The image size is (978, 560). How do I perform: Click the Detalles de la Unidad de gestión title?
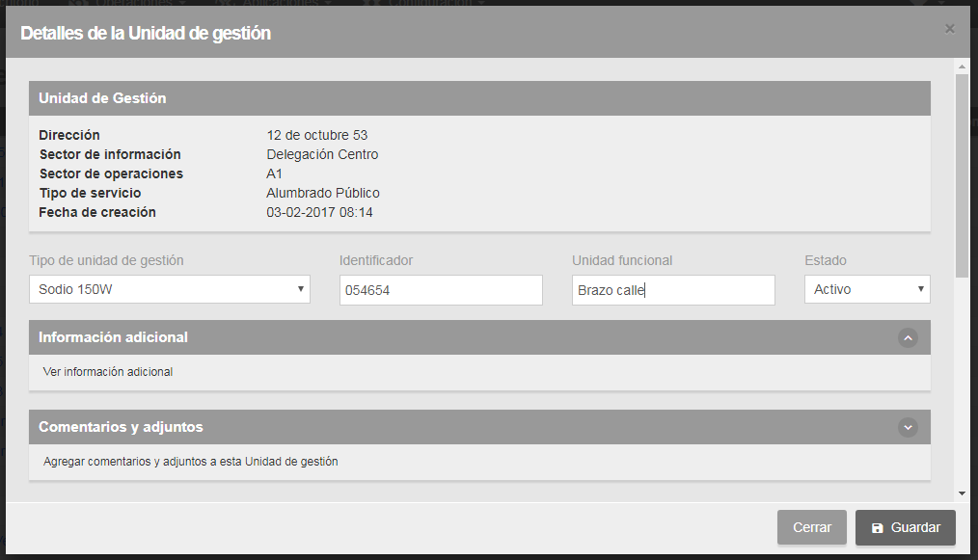pos(146,33)
